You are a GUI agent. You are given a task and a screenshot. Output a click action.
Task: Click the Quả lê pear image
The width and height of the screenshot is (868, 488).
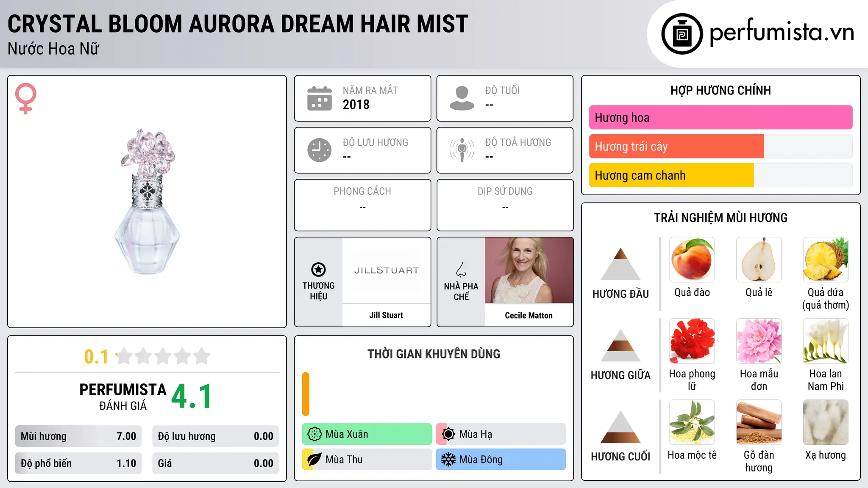point(759,260)
